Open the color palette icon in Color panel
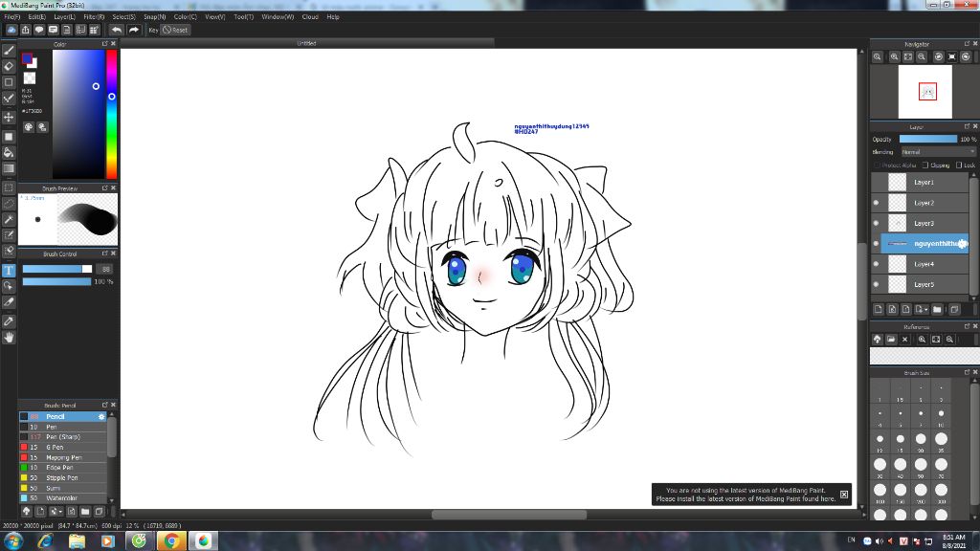Viewport: 980px width, 551px height. click(29, 127)
